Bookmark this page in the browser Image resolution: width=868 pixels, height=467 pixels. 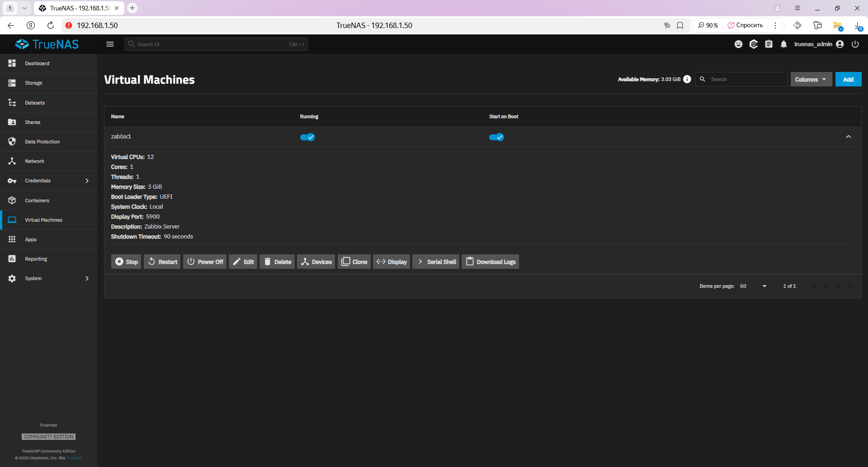680,25
